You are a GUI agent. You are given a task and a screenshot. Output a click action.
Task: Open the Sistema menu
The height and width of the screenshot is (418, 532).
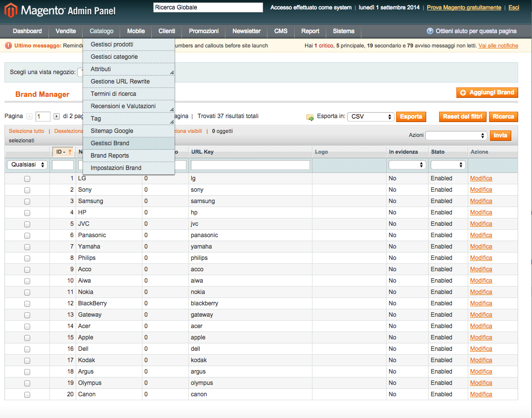(343, 31)
